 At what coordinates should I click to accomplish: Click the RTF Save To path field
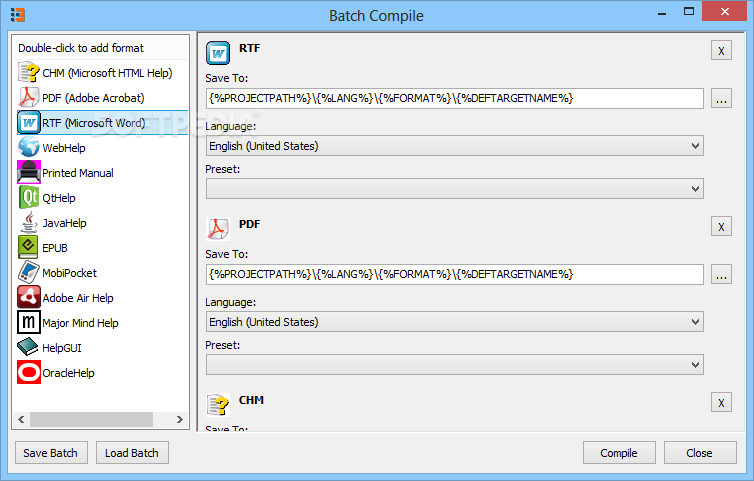(x=455, y=99)
